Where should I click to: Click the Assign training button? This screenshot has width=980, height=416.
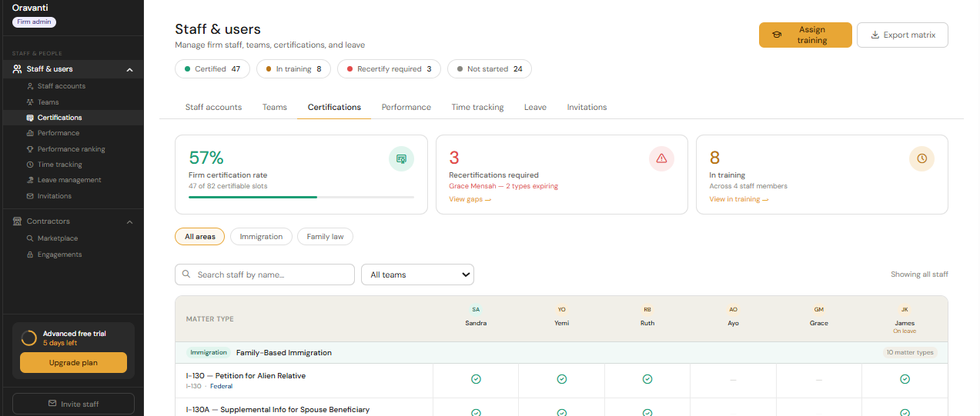805,35
